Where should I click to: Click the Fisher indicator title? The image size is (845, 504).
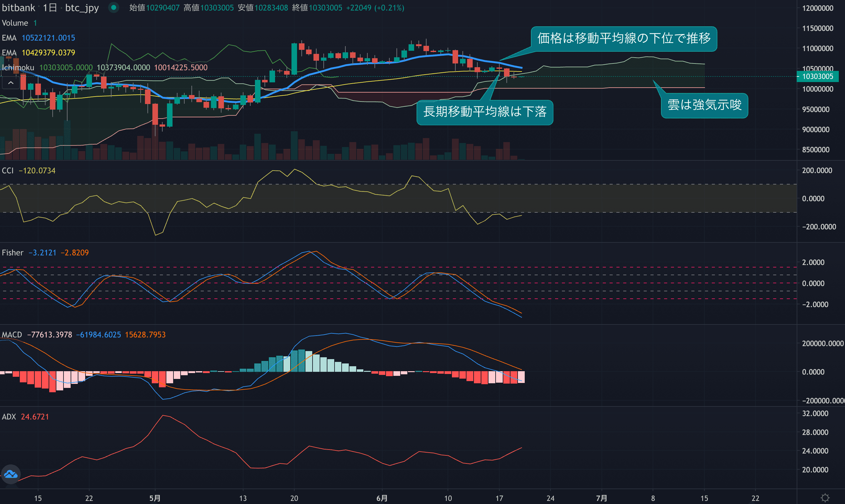(x=13, y=253)
